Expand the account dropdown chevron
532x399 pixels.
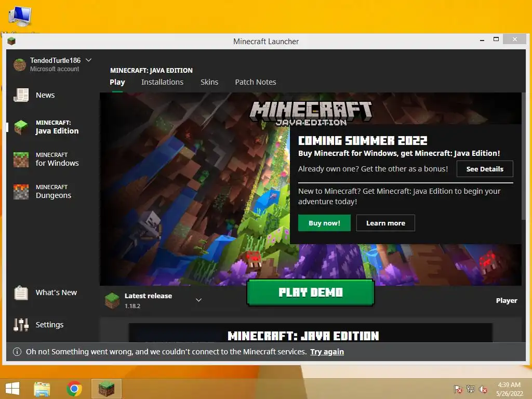[88, 60]
